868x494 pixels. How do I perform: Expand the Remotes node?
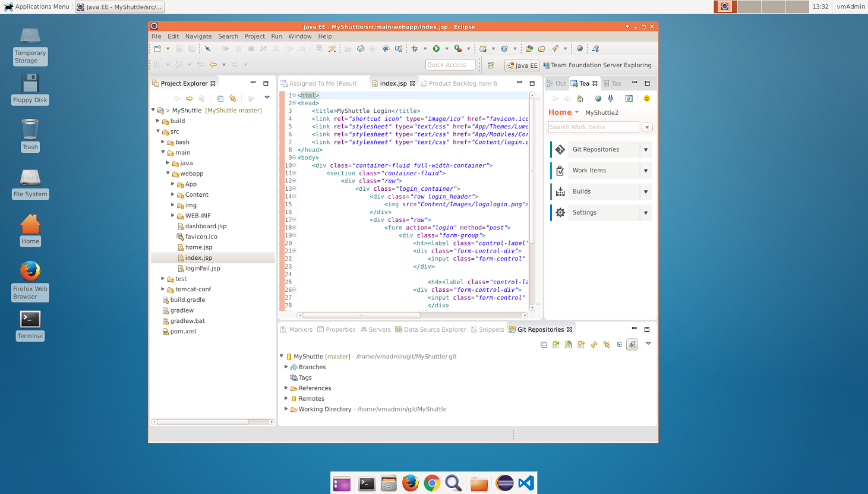click(x=286, y=399)
